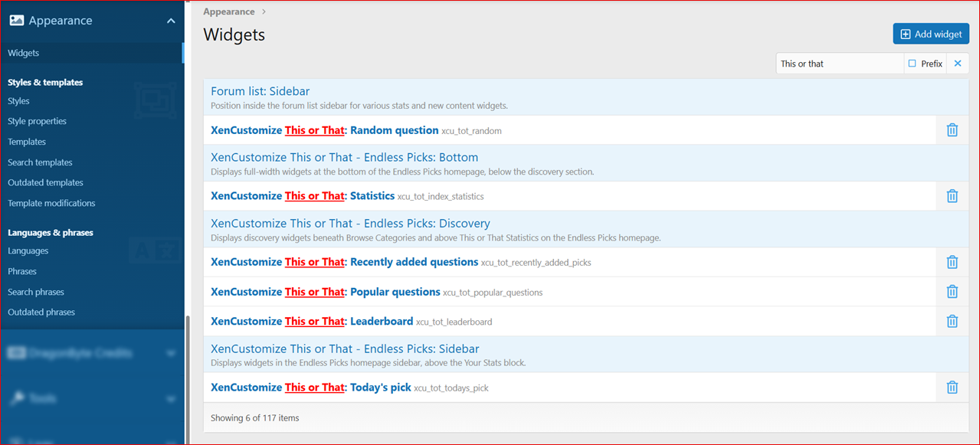
Task: Open the Random question widget link
Action: [x=325, y=130]
